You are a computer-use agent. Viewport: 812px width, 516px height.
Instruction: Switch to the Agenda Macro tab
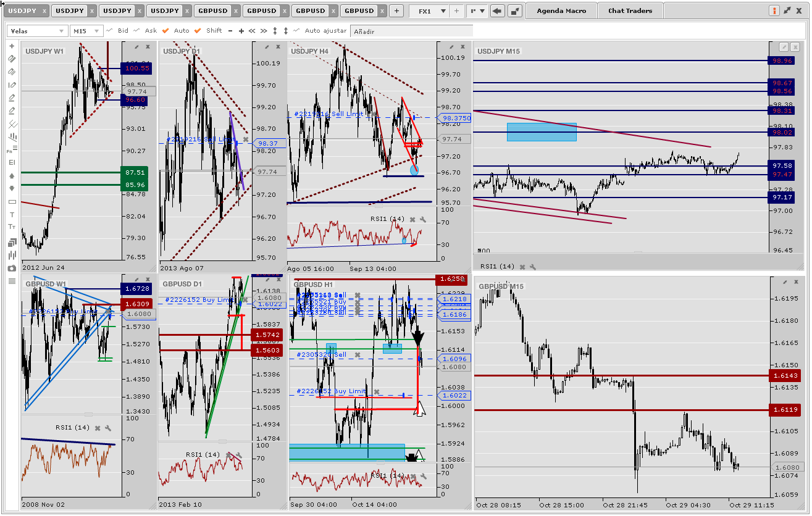tap(561, 11)
